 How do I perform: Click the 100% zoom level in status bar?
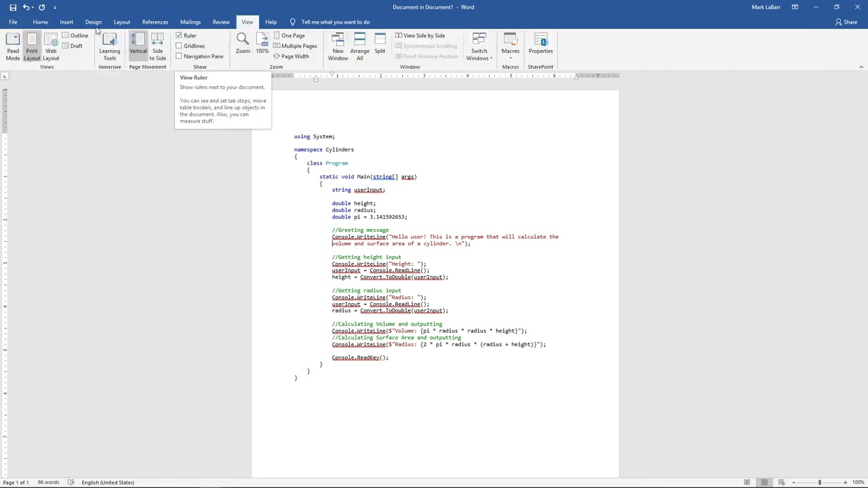(858, 483)
